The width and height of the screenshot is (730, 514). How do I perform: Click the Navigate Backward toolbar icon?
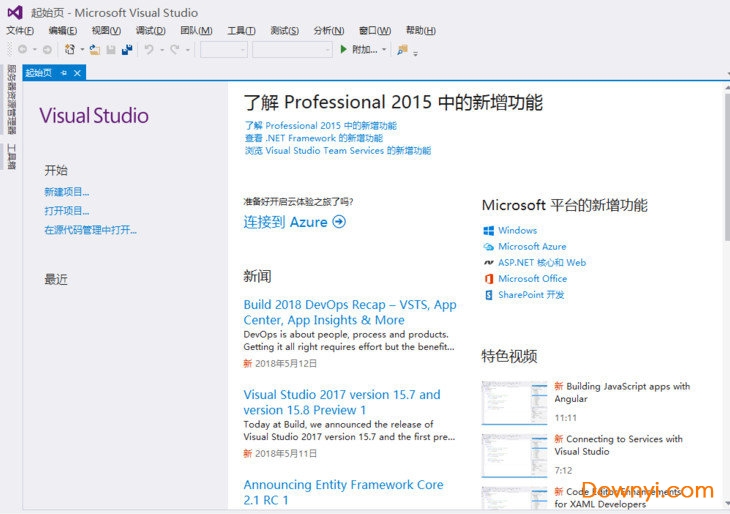pos(22,49)
